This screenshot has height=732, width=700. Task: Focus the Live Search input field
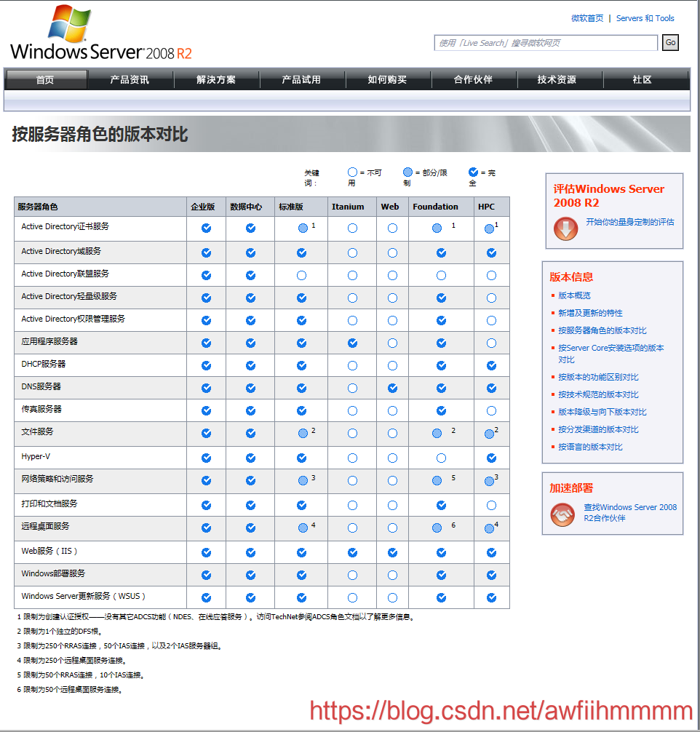[546, 43]
